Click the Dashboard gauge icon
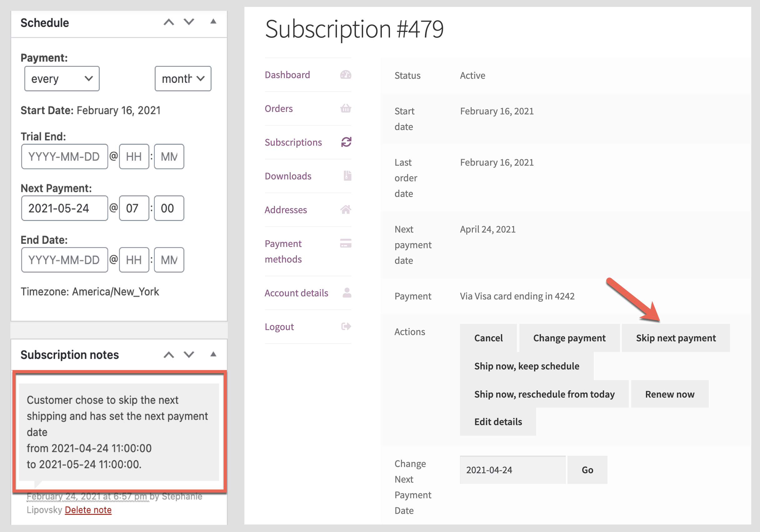Image resolution: width=760 pixels, height=532 pixels. coord(346,75)
